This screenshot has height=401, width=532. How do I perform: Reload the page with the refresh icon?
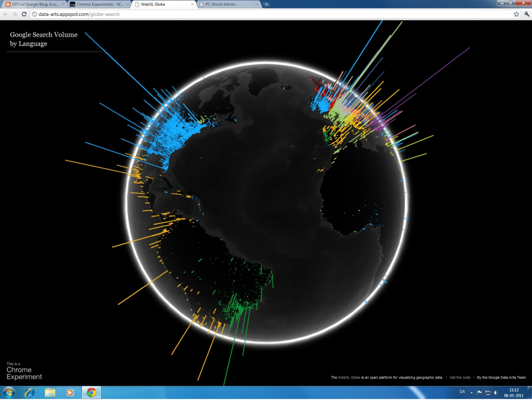click(x=24, y=14)
